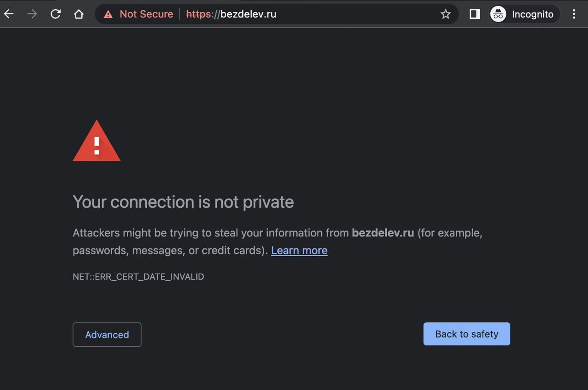The height and width of the screenshot is (390, 588).
Task: Open the Chrome three-dot menu
Action: coord(574,14)
